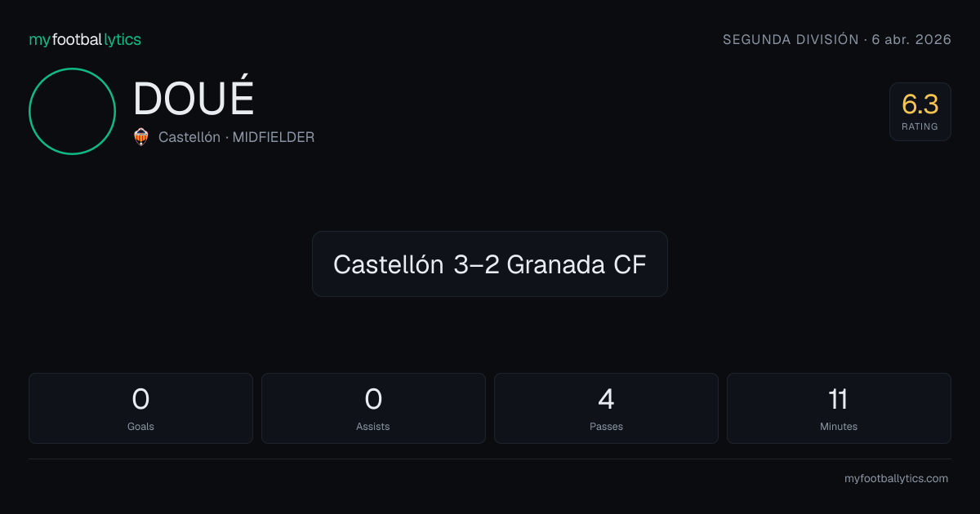Image resolution: width=980 pixels, height=514 pixels.
Task: Visit the myfootballytics.com footer link
Action: (896, 479)
